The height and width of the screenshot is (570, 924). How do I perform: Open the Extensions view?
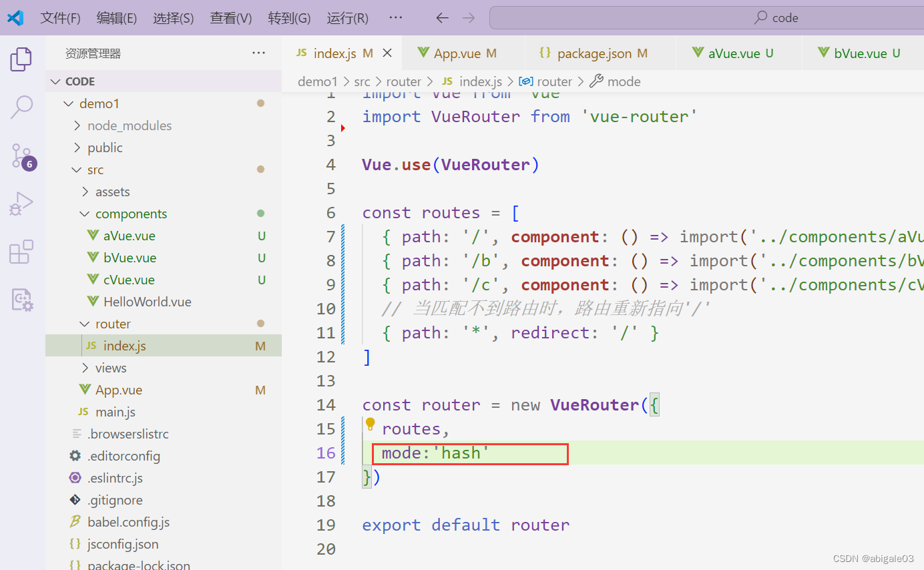point(21,252)
